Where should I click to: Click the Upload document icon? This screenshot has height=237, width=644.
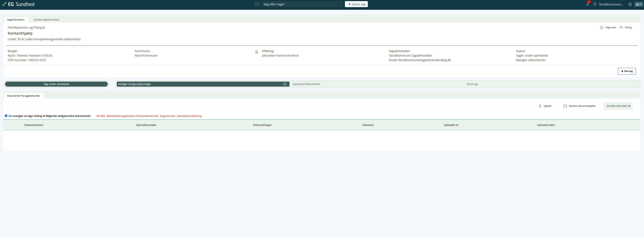point(540,106)
